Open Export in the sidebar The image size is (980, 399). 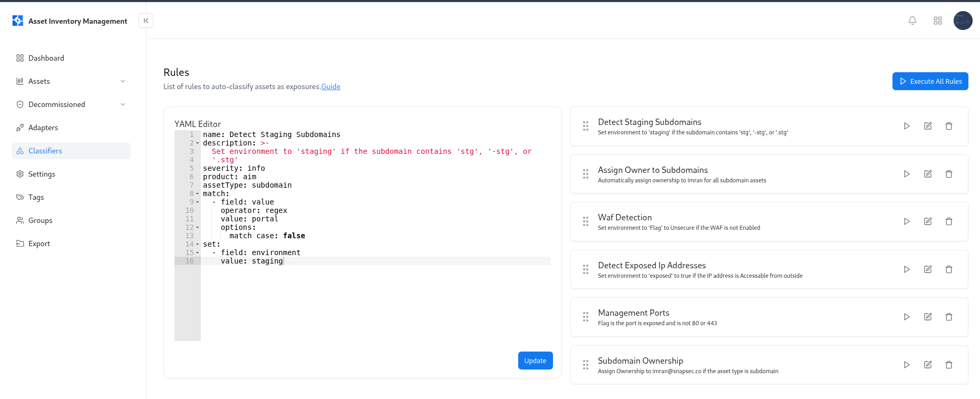pos(71,244)
